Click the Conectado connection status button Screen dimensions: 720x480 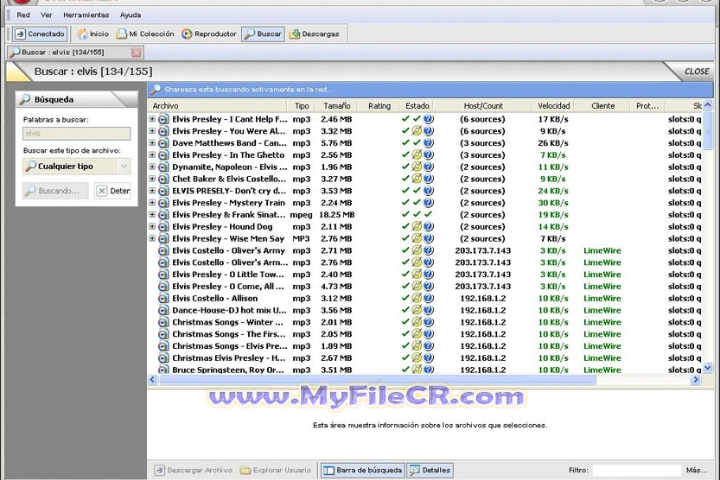40,34
